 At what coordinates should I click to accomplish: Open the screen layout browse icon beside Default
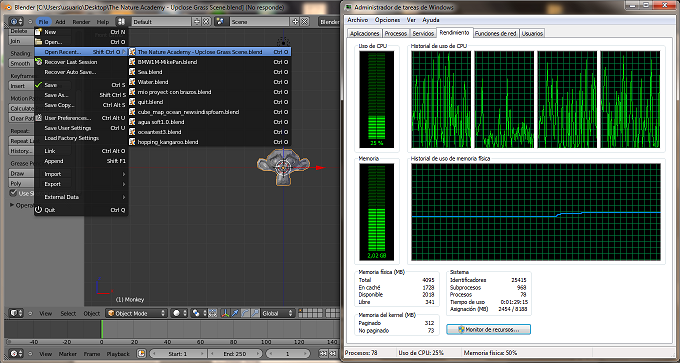[x=124, y=22]
